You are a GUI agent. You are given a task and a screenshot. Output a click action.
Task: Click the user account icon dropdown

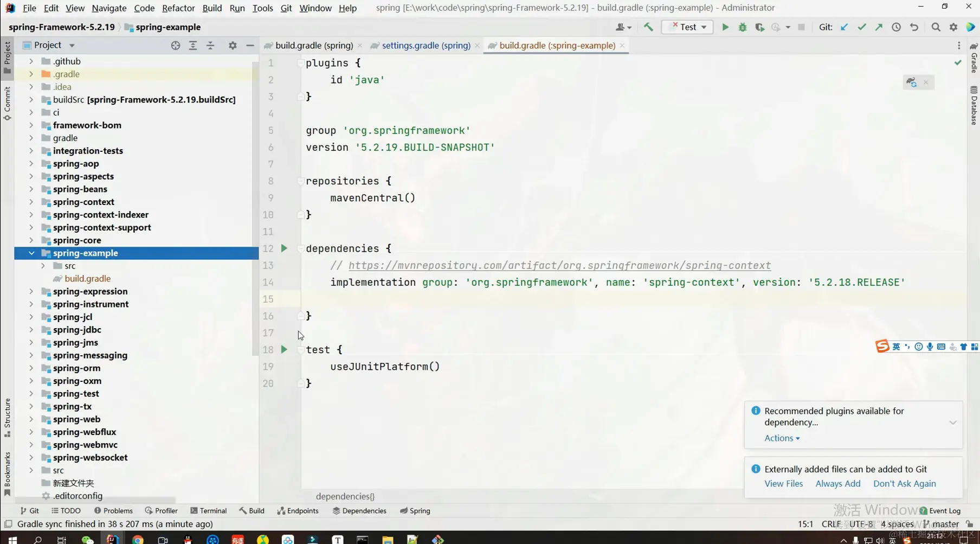pyautogui.click(x=624, y=27)
